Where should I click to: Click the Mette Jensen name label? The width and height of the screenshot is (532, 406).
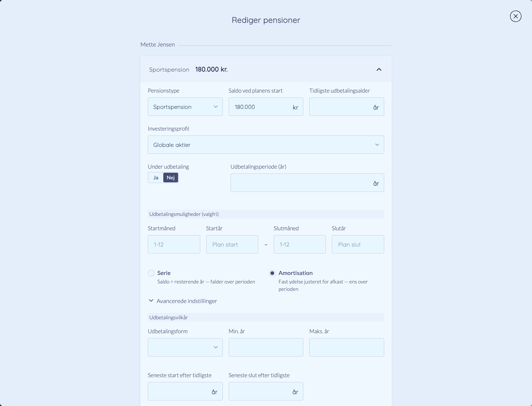(157, 44)
